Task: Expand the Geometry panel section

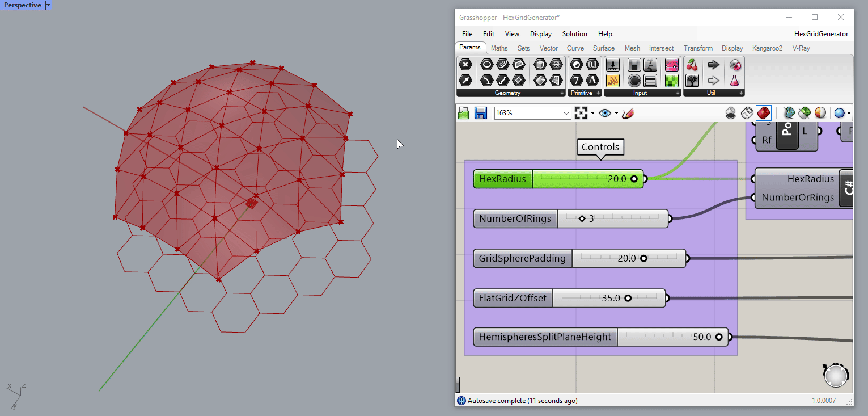Action: pos(562,93)
